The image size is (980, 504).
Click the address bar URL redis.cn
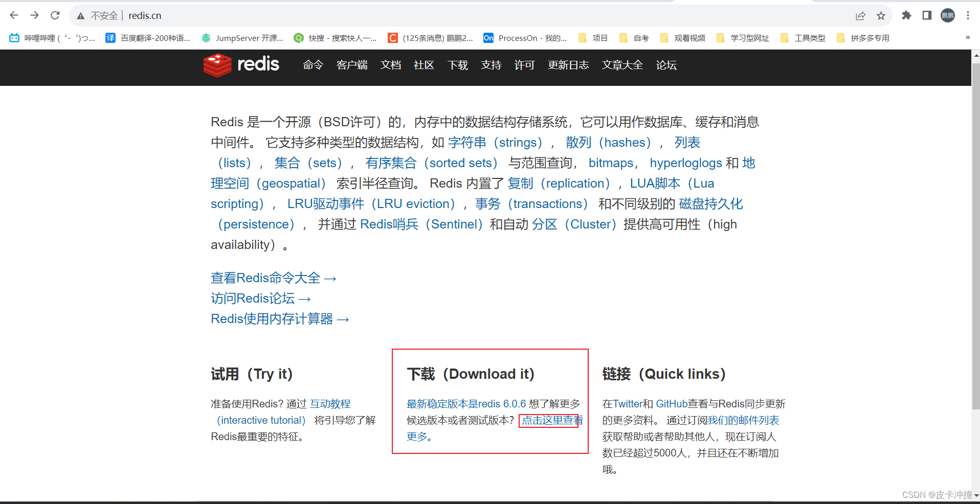(x=145, y=16)
